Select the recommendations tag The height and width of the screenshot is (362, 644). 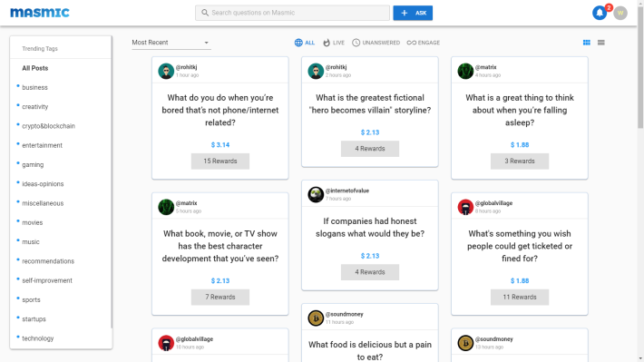pyautogui.click(x=48, y=261)
